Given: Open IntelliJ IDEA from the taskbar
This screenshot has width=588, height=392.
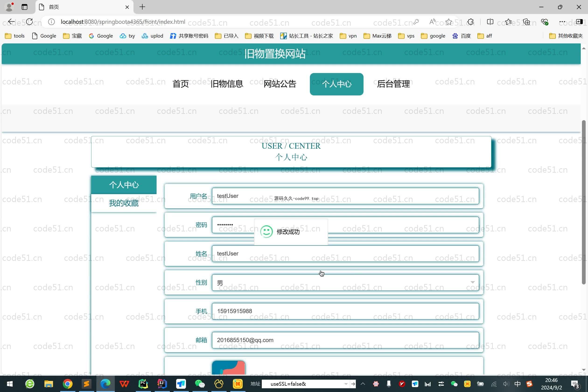Looking at the screenshot, I should click(x=162, y=384).
